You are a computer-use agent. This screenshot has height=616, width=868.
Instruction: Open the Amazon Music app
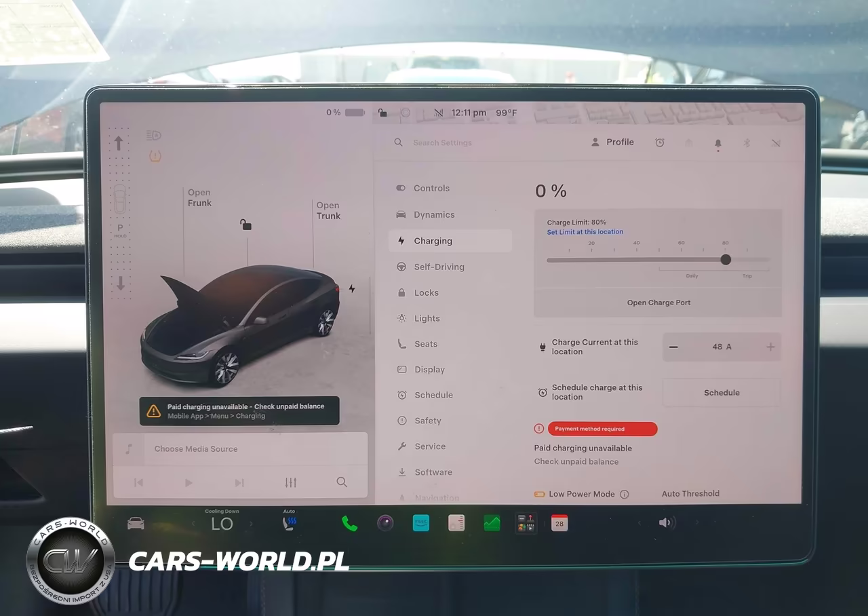pos(421,523)
